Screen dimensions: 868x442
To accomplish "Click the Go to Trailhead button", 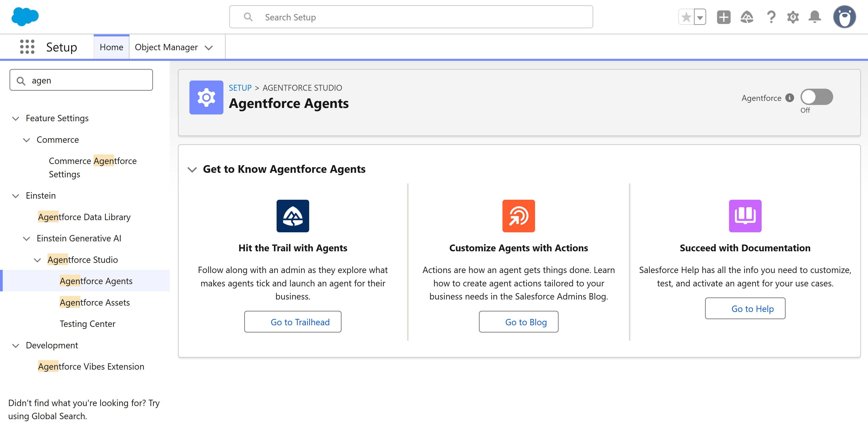I will point(293,321).
